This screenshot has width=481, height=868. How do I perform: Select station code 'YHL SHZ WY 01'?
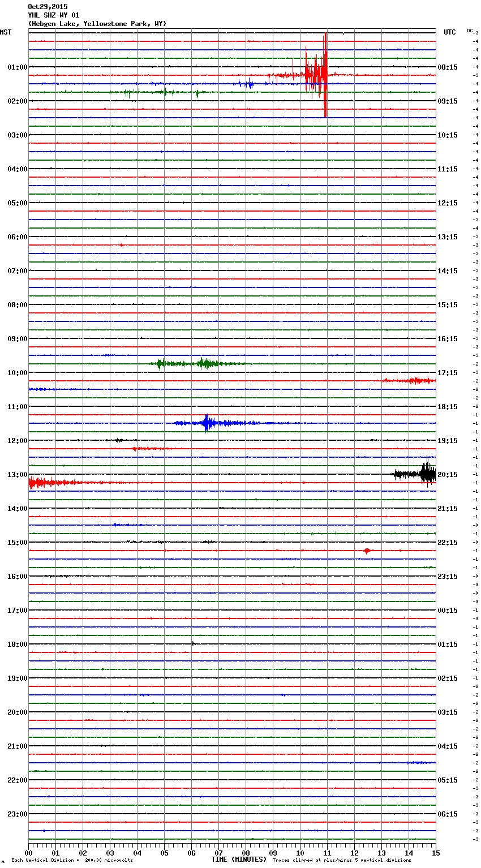pyautogui.click(x=53, y=15)
